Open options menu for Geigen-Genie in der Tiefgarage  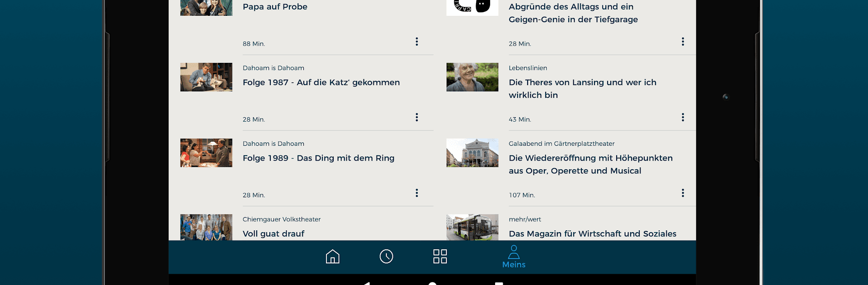click(683, 42)
